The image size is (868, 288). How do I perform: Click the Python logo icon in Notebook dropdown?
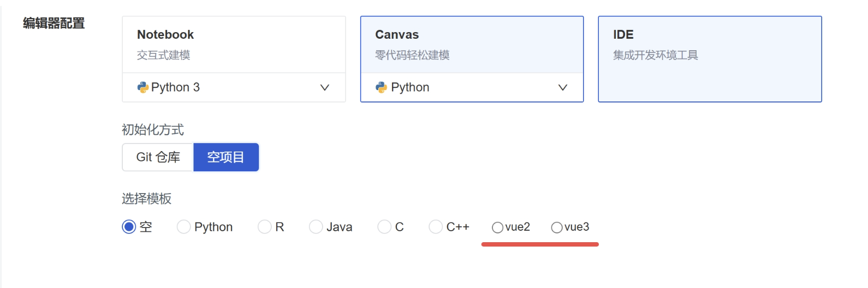pos(143,87)
